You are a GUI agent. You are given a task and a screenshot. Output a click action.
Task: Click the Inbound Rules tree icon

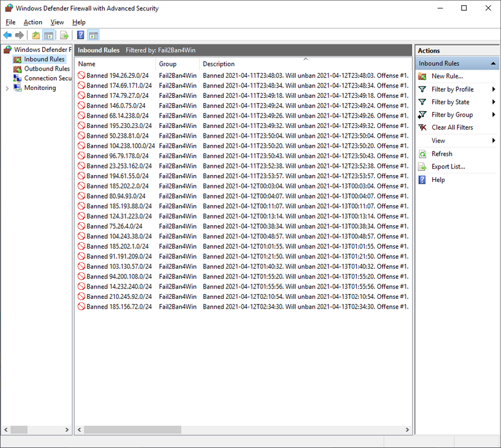click(18, 59)
